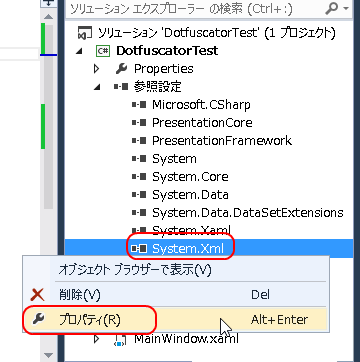360x362 pixels.
Task: Choose プロパティ(R) from context menu
Action: [x=176, y=320]
